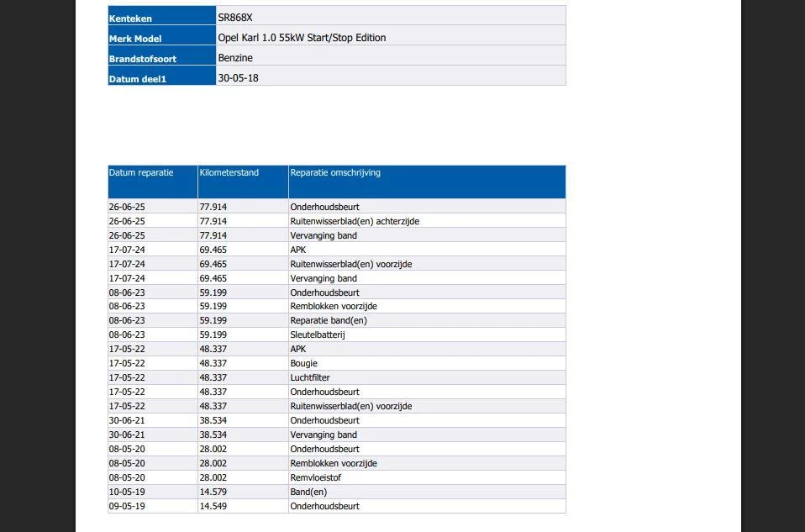Screen dimensions: 805x532
Task: Click the Kilometerstand column header
Action: click(229, 173)
